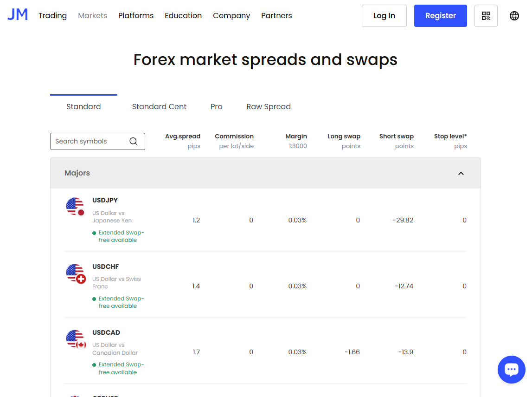Image resolution: width=532 pixels, height=397 pixels.
Task: Click the USDJPY currency pair flag icon
Action: (x=76, y=207)
